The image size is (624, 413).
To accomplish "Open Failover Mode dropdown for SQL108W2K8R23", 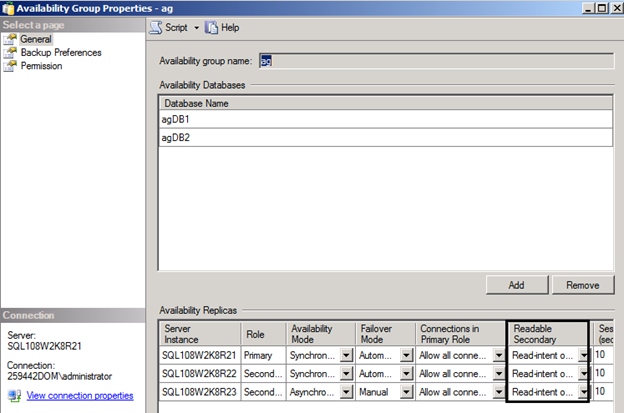I will 406,391.
